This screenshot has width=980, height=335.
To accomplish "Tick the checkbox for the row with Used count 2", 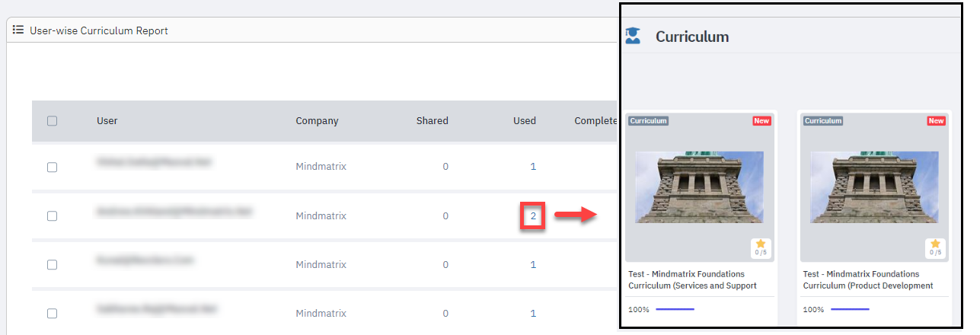I will pyautogui.click(x=52, y=216).
